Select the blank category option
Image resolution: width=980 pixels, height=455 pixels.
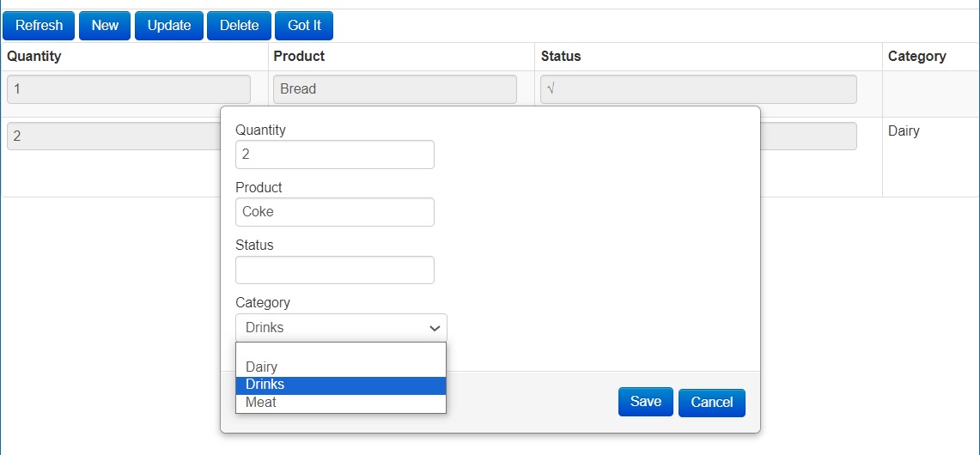pos(340,350)
